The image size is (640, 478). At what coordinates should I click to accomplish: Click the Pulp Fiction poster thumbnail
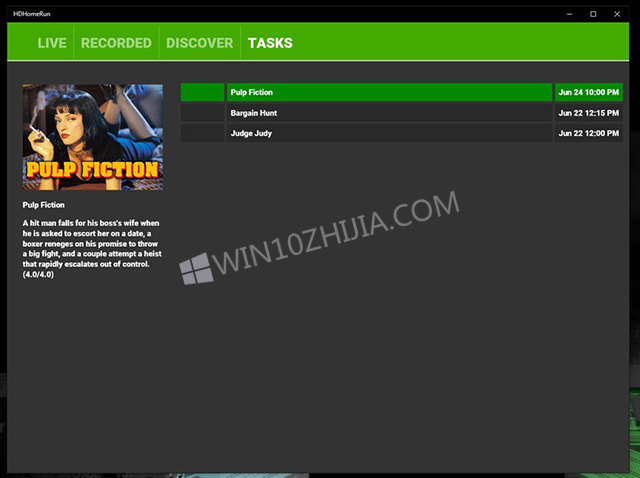[93, 137]
